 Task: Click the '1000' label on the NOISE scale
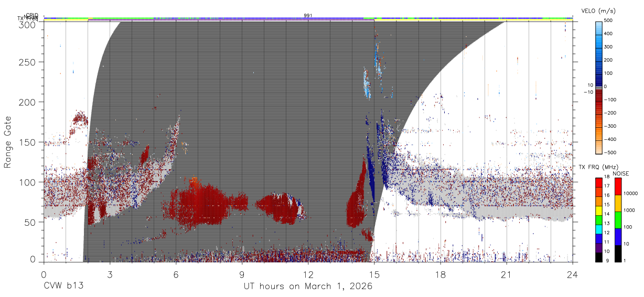tap(629, 210)
